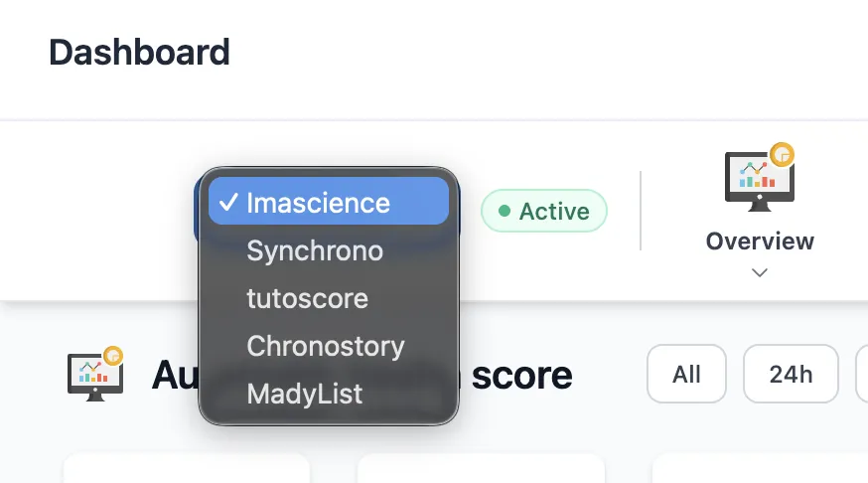The height and width of the screenshot is (483, 868).
Task: Choose Synchrono from the dropdown list
Action: [x=315, y=250]
